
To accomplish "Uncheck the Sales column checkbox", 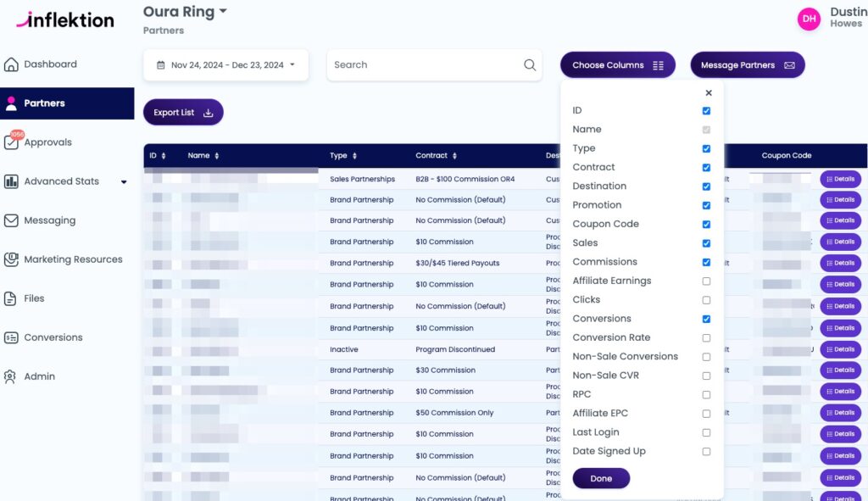I will coord(706,243).
